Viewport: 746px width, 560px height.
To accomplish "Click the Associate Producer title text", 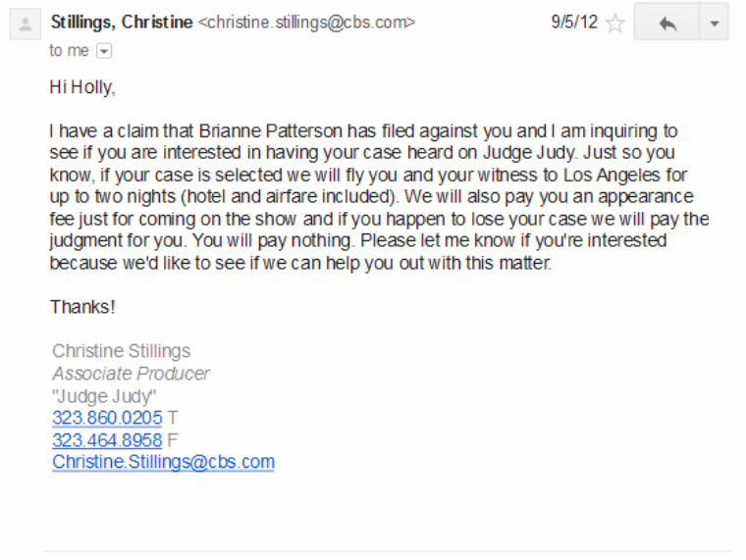I will click(x=131, y=374).
